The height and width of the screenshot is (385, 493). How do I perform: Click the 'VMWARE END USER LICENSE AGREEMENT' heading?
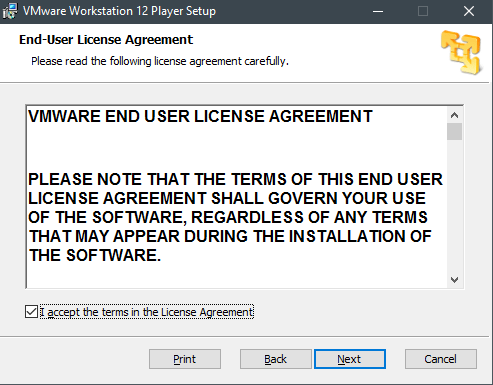(x=200, y=116)
